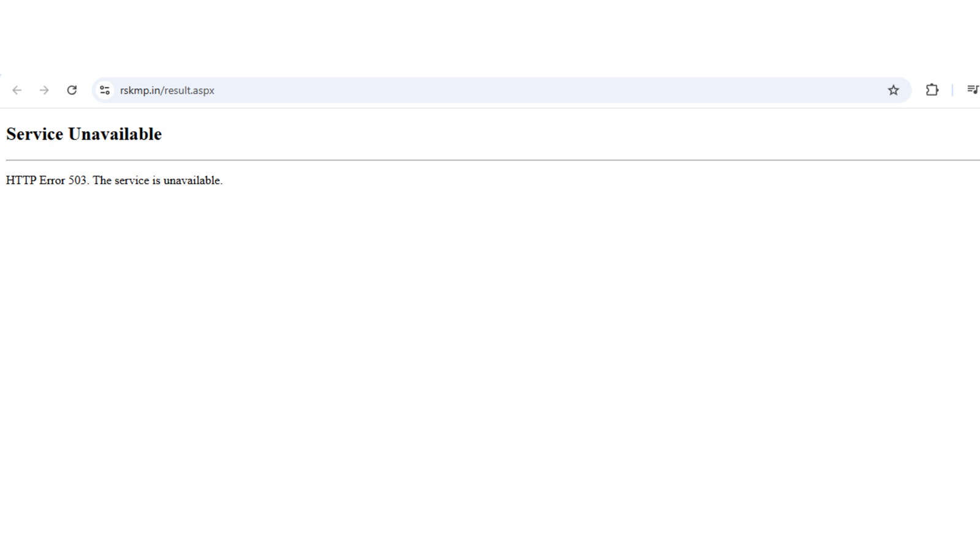The image size is (980, 551).
Task: Bookmark this page with the star
Action: pos(893,91)
